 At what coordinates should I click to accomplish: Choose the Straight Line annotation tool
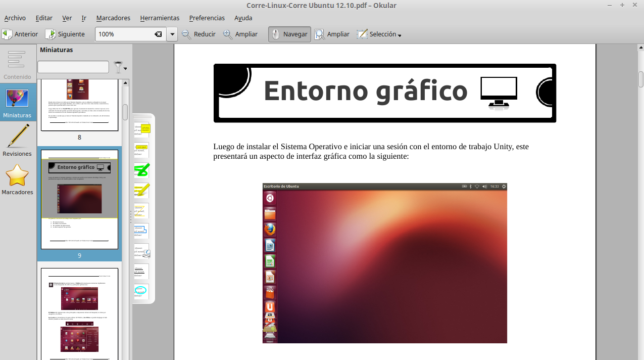click(x=141, y=211)
